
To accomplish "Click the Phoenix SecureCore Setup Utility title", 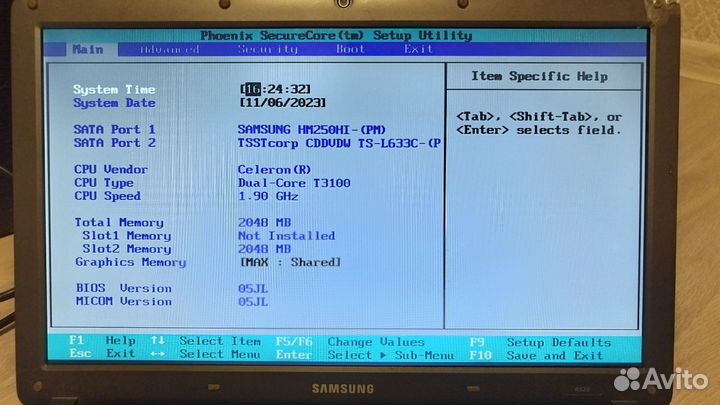I will 336,35.
